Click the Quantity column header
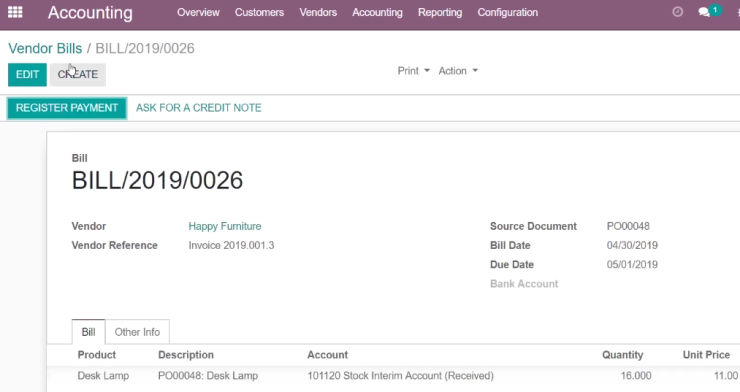The height and width of the screenshot is (392, 740). click(x=622, y=355)
